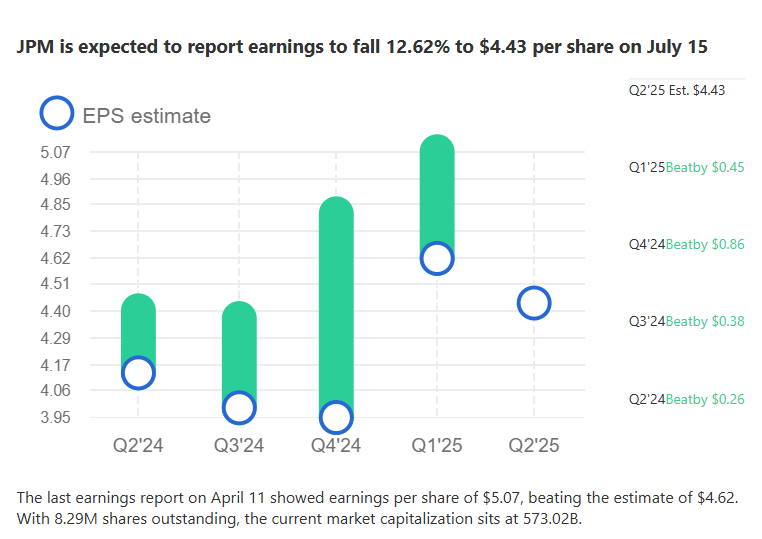Click the Q2'25 x-axis label
Viewport: 762px width, 539px height.
(534, 445)
